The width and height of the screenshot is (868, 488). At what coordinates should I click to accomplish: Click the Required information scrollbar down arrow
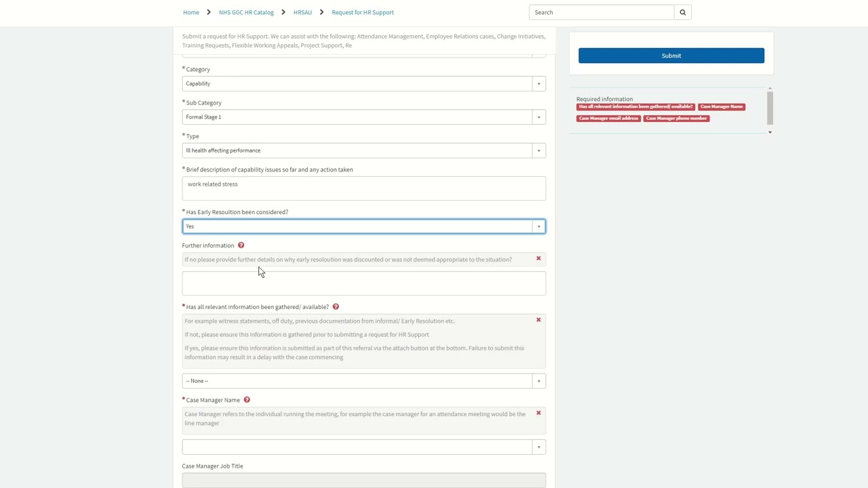click(770, 132)
